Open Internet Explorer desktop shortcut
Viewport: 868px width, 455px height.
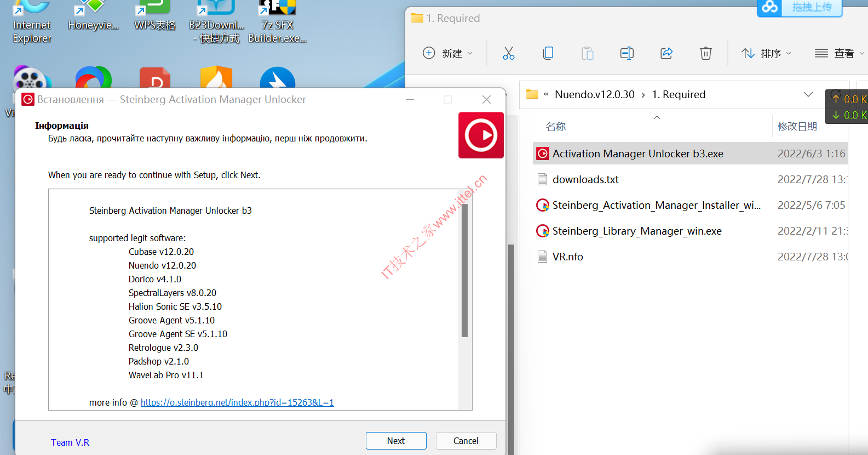click(x=32, y=22)
